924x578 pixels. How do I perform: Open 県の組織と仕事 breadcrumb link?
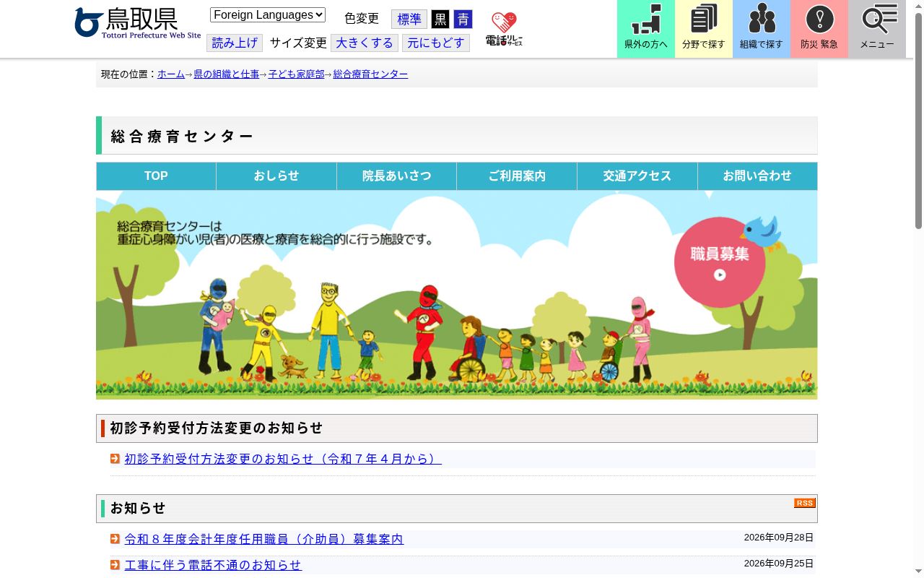click(227, 74)
